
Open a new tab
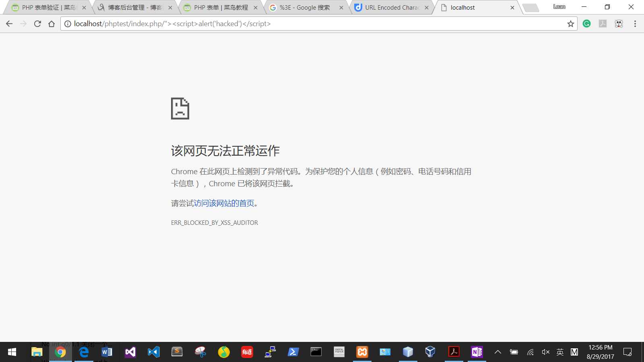click(530, 8)
